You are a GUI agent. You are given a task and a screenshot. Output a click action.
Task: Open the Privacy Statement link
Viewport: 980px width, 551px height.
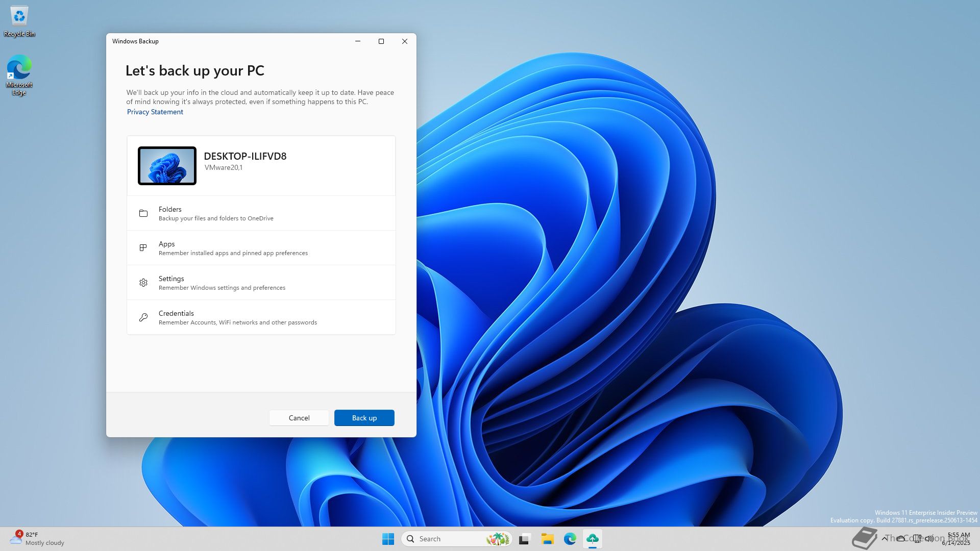click(x=155, y=112)
